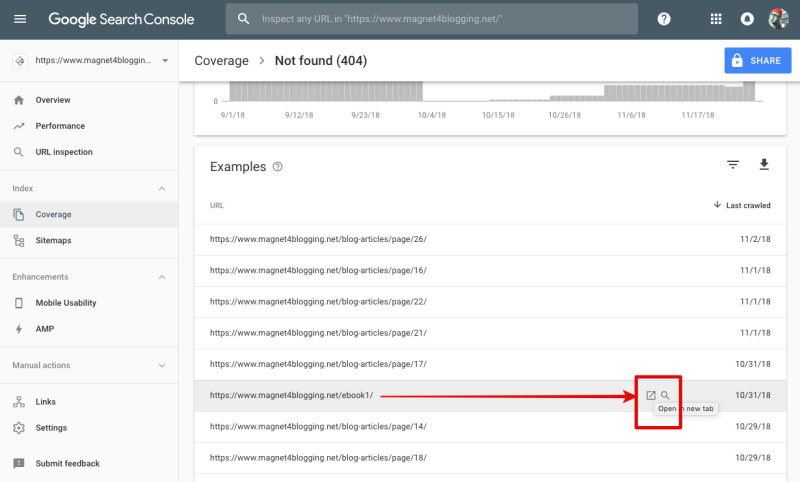
Task: Select the blog-articles/page/18/ row
Action: coord(490,458)
